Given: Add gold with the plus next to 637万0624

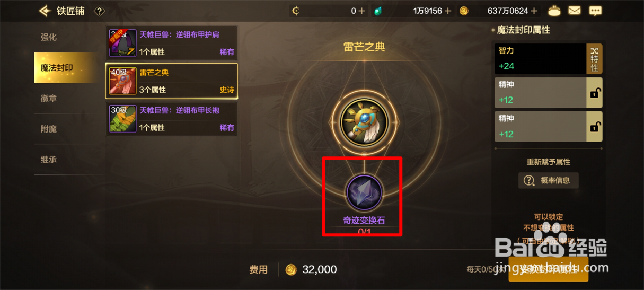Looking at the screenshot, I should tap(534, 11).
